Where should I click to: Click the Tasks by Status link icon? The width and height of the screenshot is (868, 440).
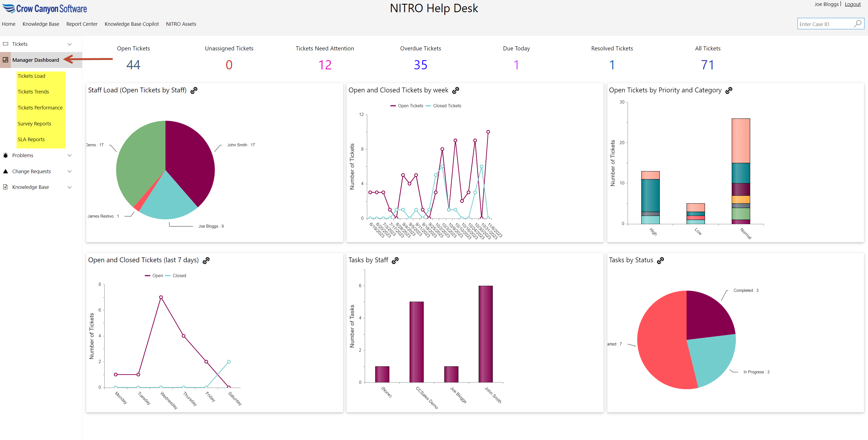click(x=660, y=260)
